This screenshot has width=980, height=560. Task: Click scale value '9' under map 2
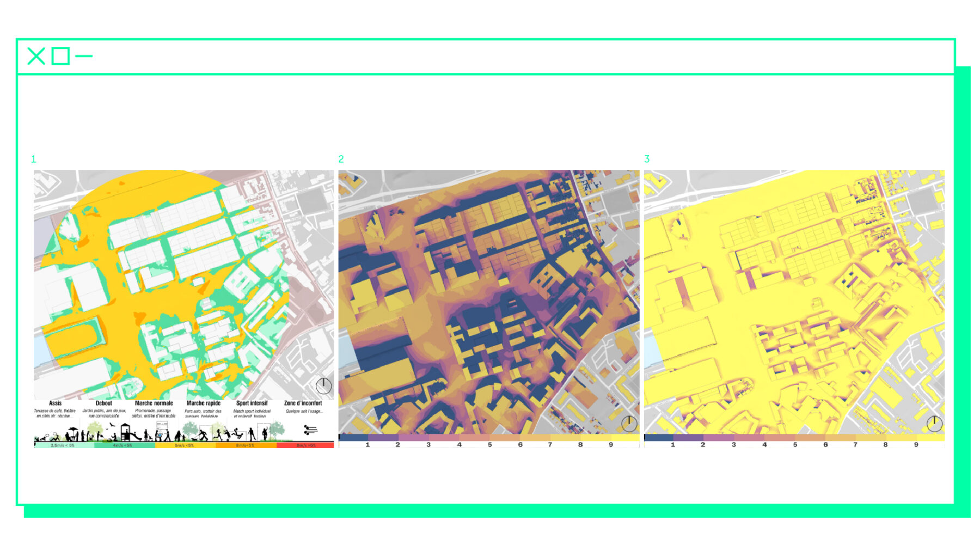coord(611,445)
